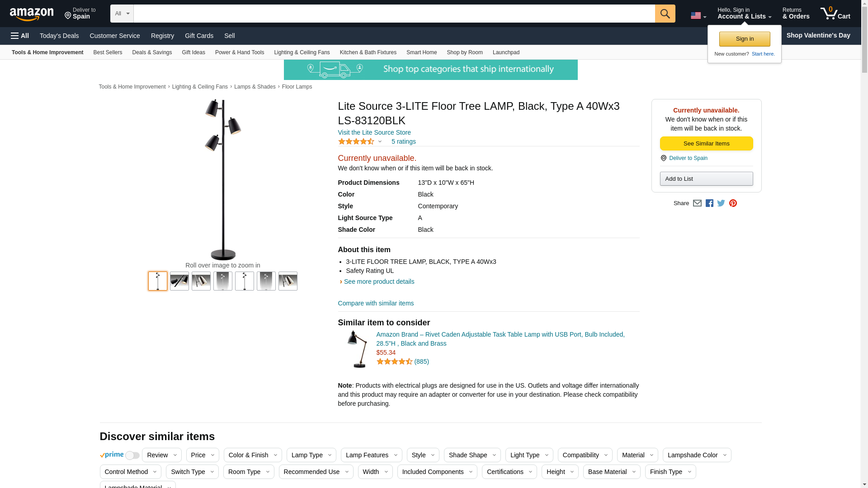Open the shopping cart
Screen dimensions: 868x488
pos(835,14)
